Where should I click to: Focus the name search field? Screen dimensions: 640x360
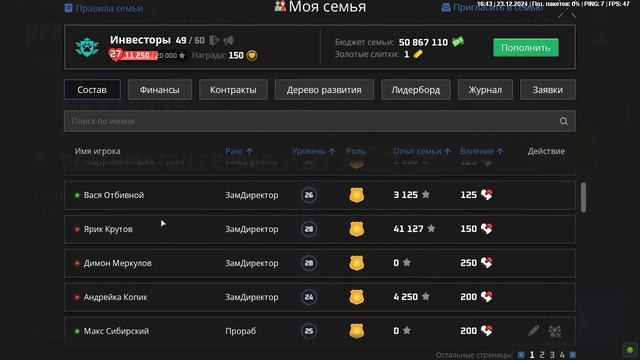point(320,121)
